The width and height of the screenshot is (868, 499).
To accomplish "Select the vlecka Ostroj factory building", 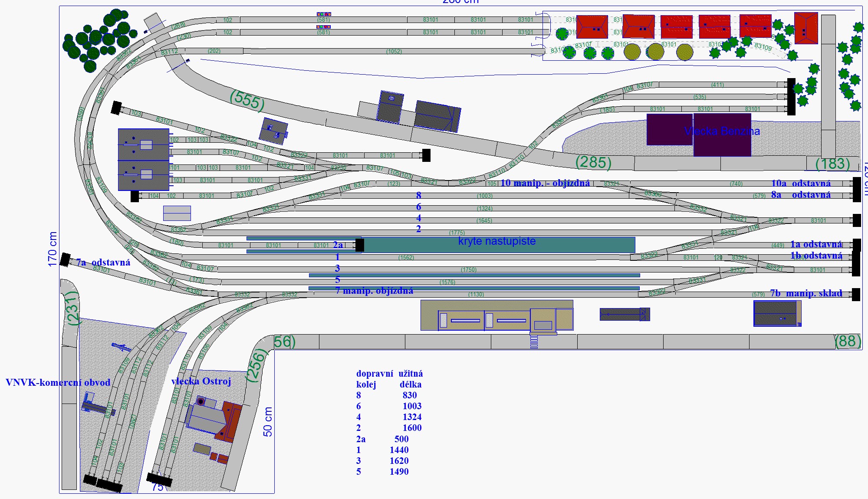I will (x=210, y=419).
